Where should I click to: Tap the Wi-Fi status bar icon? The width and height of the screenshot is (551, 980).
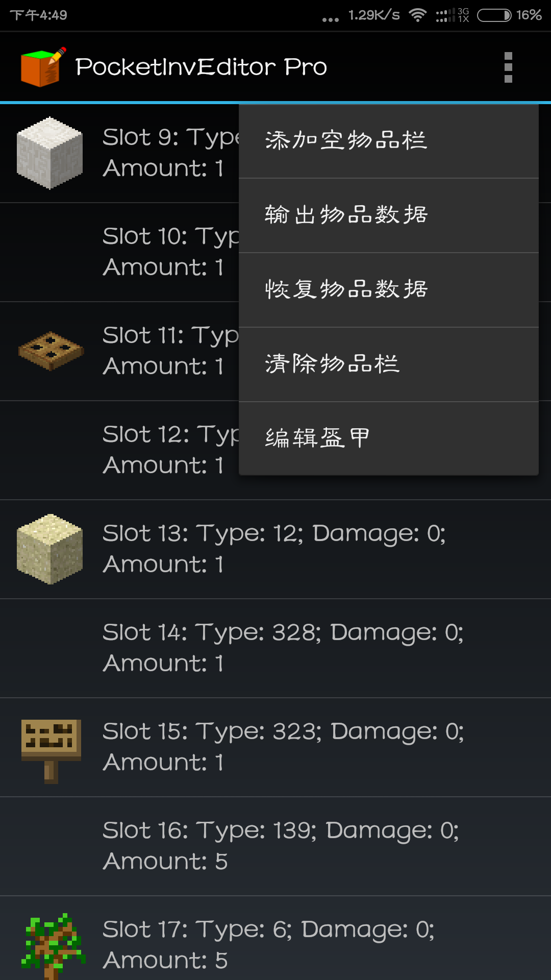(x=418, y=15)
